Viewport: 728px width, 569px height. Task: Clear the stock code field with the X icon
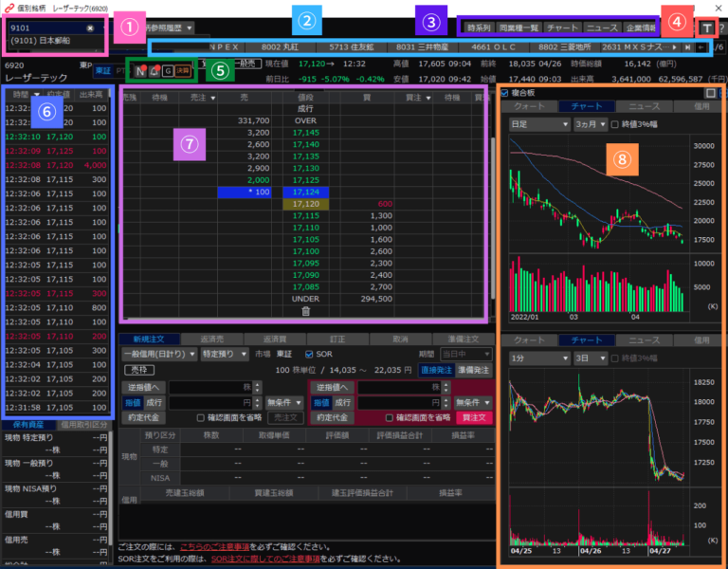[89, 28]
